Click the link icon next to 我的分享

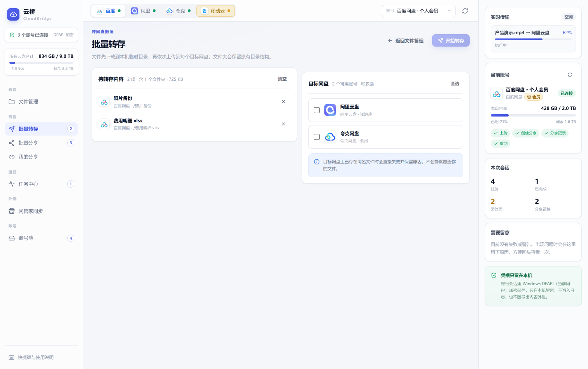click(12, 157)
